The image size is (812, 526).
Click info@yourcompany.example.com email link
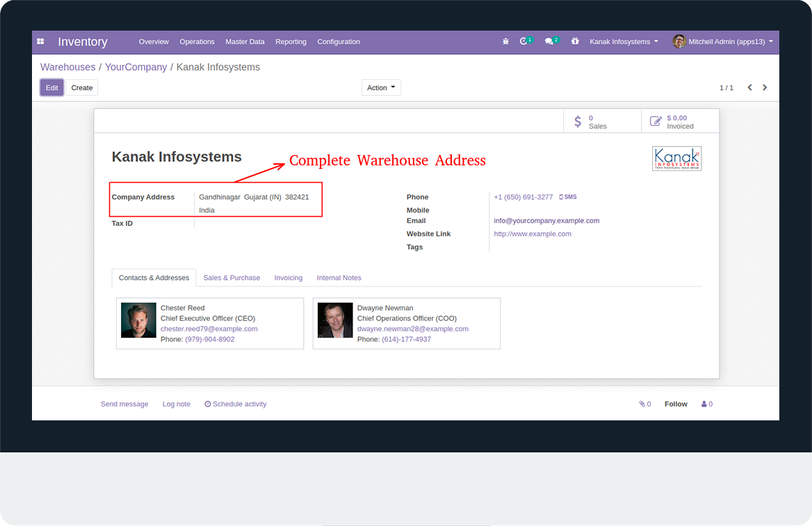coord(546,220)
